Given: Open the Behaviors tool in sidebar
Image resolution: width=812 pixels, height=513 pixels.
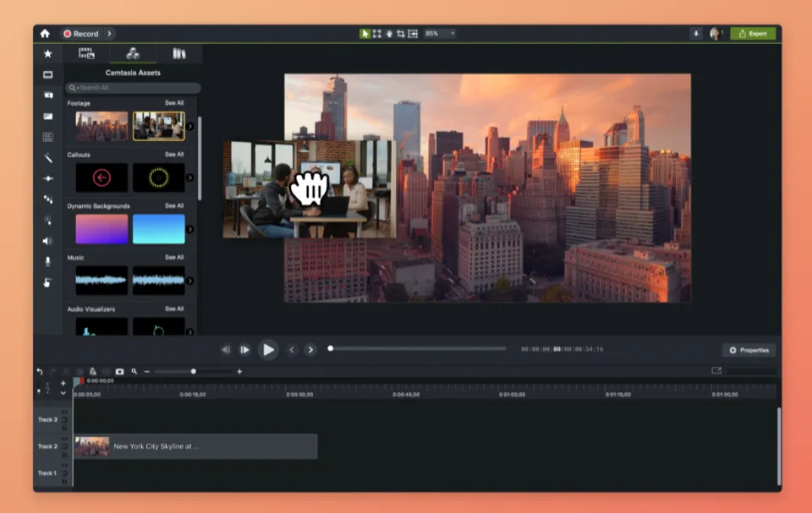Looking at the screenshot, I should click(x=47, y=199).
